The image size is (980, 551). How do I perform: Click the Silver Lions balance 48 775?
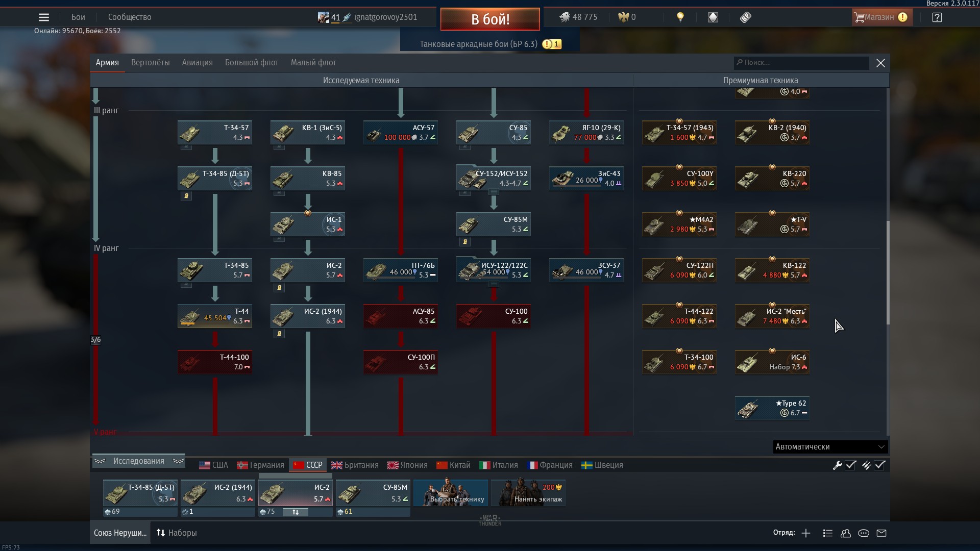click(578, 17)
